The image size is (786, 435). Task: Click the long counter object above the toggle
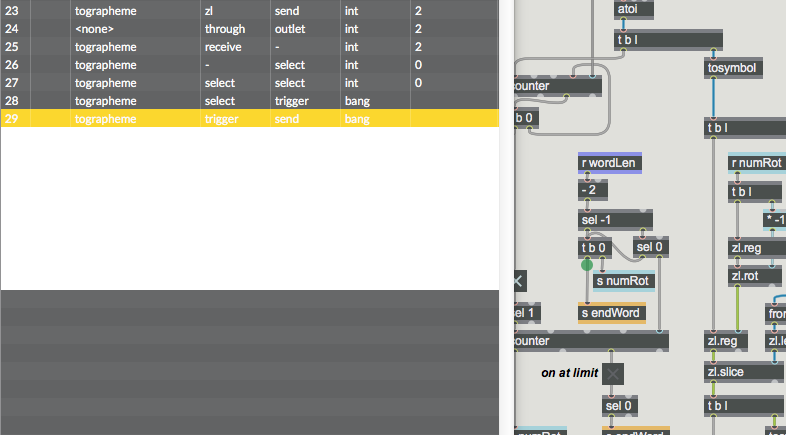tap(590, 341)
